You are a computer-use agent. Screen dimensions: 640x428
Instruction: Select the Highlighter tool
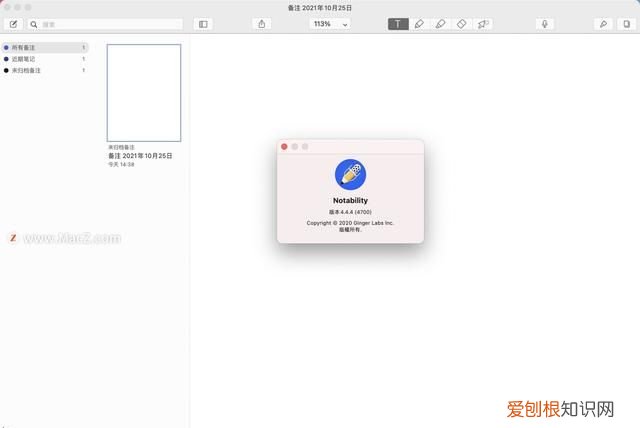coord(440,24)
